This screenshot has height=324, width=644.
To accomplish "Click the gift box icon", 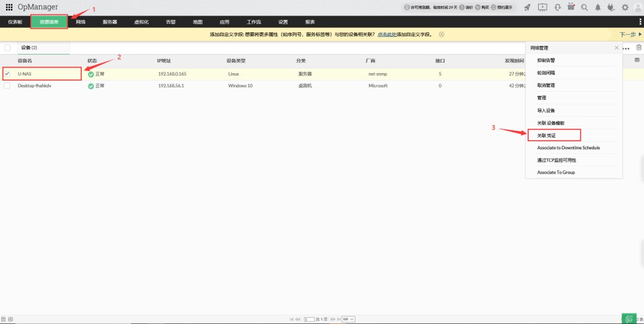I will pos(570,7).
